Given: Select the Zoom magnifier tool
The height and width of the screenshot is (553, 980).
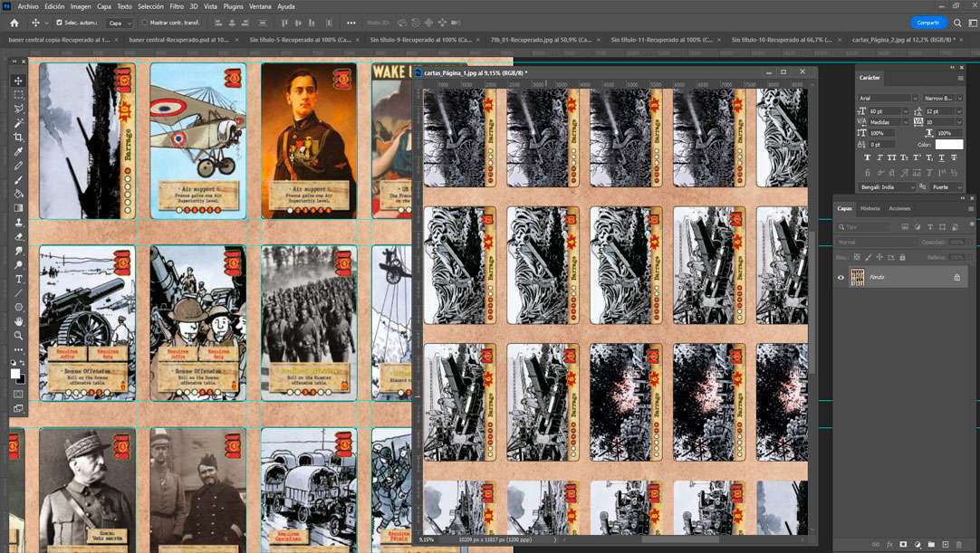Looking at the screenshot, I should tap(18, 336).
